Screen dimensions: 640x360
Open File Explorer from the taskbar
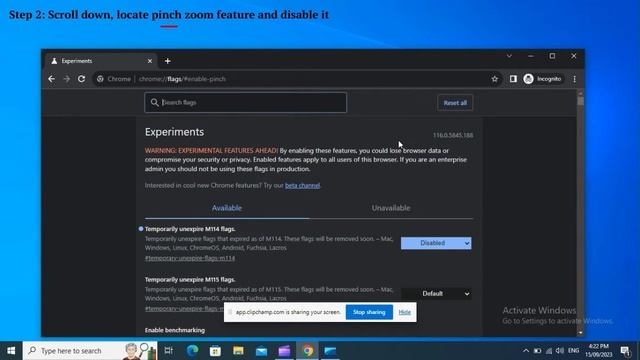tap(238, 351)
